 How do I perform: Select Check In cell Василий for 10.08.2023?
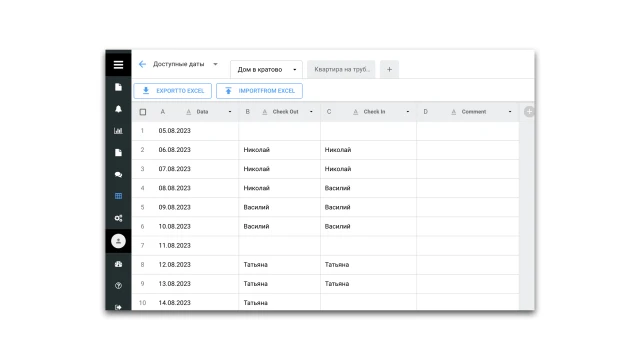(369, 227)
